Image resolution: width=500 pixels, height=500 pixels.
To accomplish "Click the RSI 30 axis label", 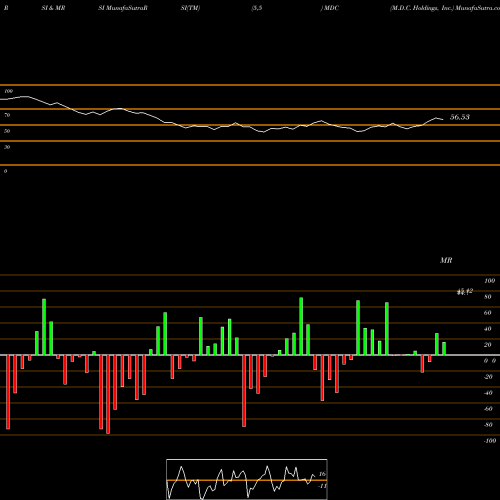I will pyautogui.click(x=7, y=147).
